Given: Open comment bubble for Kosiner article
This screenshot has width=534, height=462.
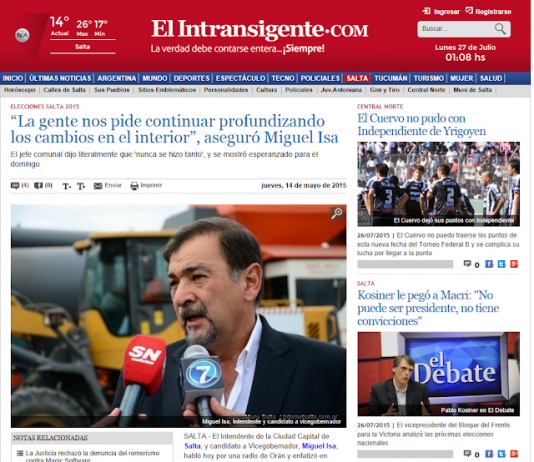Looking at the screenshot, I should (467, 453).
